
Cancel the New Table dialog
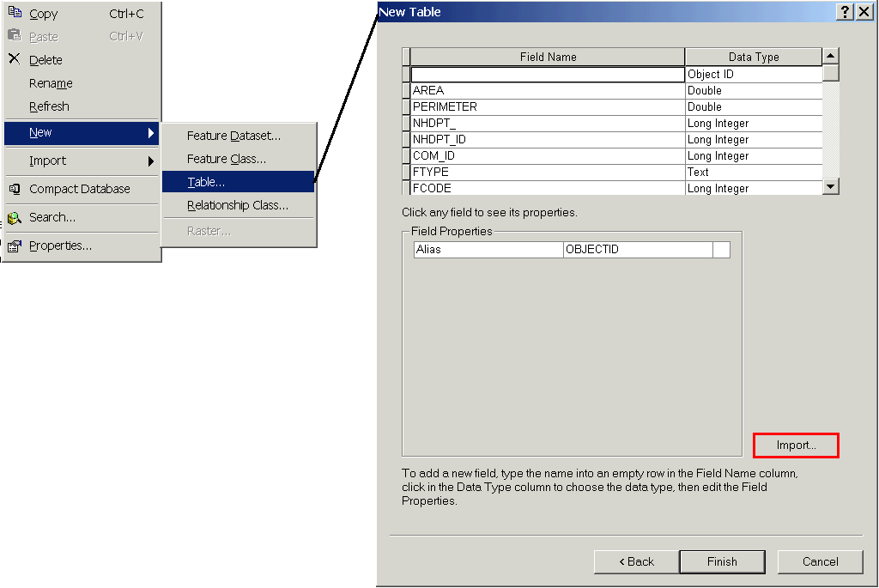click(820, 561)
